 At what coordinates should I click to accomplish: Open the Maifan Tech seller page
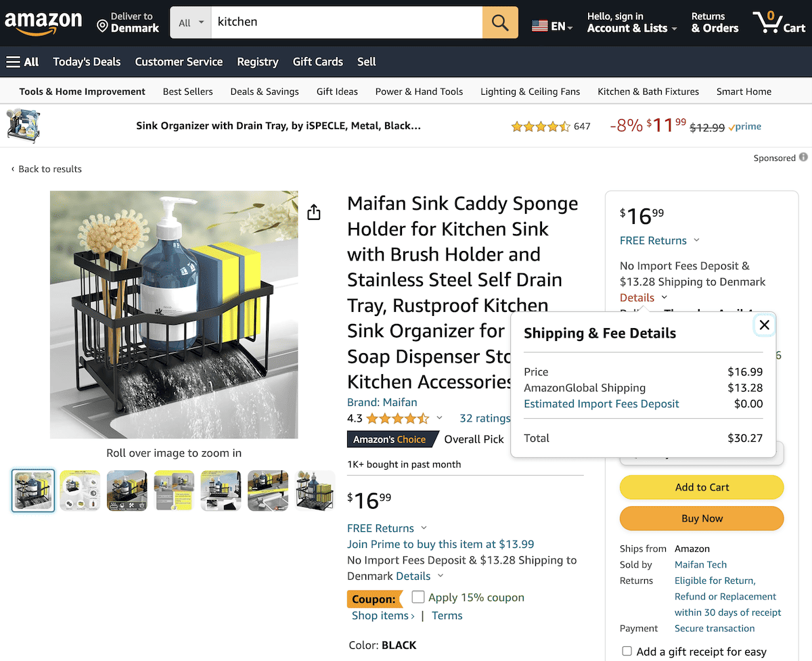(x=700, y=564)
